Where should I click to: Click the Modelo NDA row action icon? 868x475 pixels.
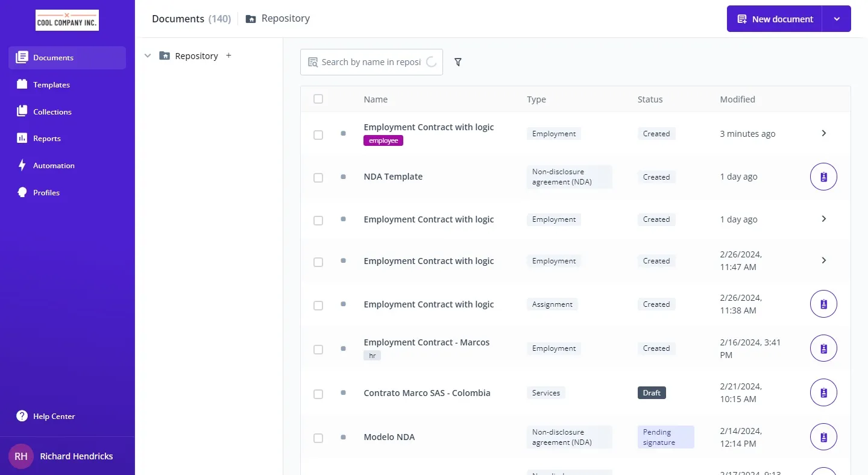tap(823, 437)
